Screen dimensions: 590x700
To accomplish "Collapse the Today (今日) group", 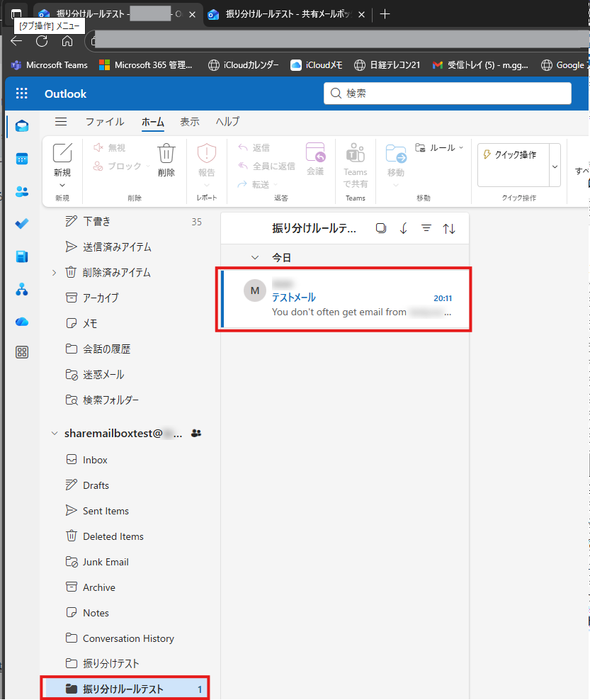I will (255, 258).
